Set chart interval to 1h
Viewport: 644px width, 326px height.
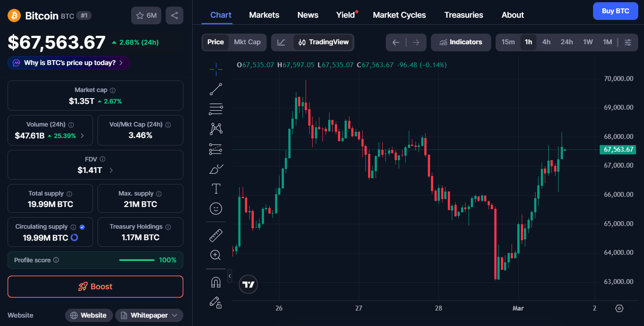click(528, 42)
